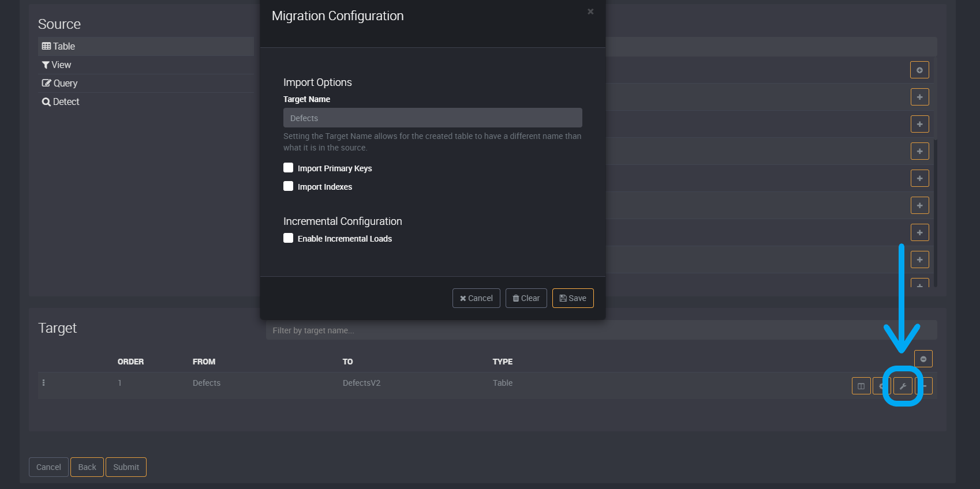This screenshot has height=489, width=980.
Task: Submit the migration setup
Action: [x=126, y=467]
